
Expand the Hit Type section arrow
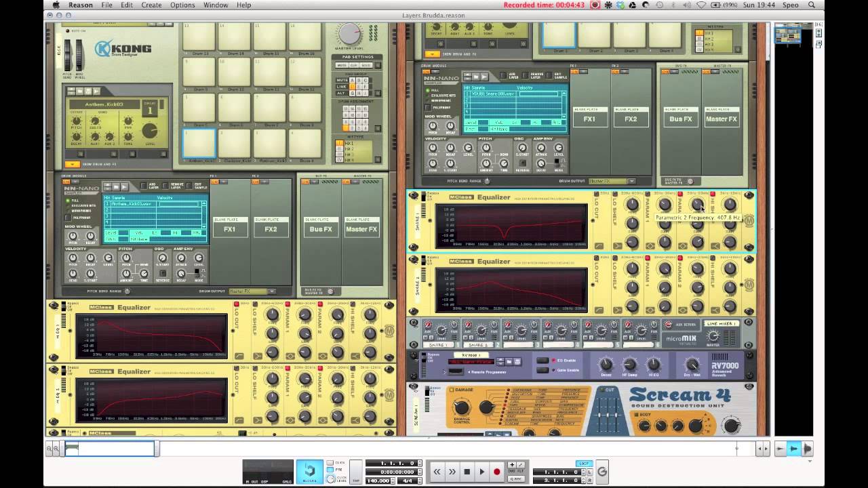[378, 159]
